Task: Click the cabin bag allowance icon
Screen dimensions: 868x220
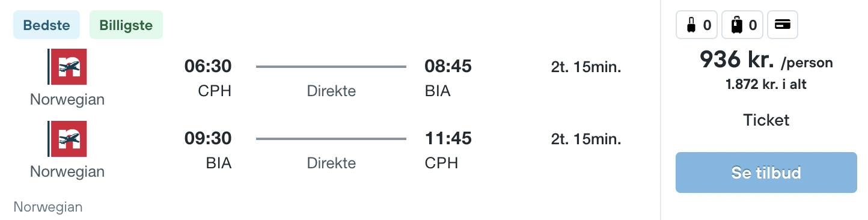Action: (x=698, y=25)
